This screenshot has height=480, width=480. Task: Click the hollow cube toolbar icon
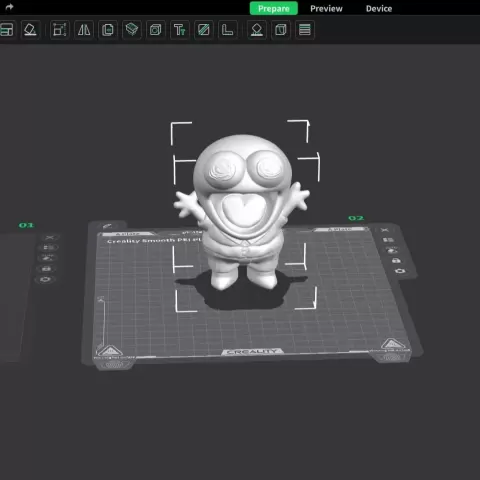pos(156,30)
